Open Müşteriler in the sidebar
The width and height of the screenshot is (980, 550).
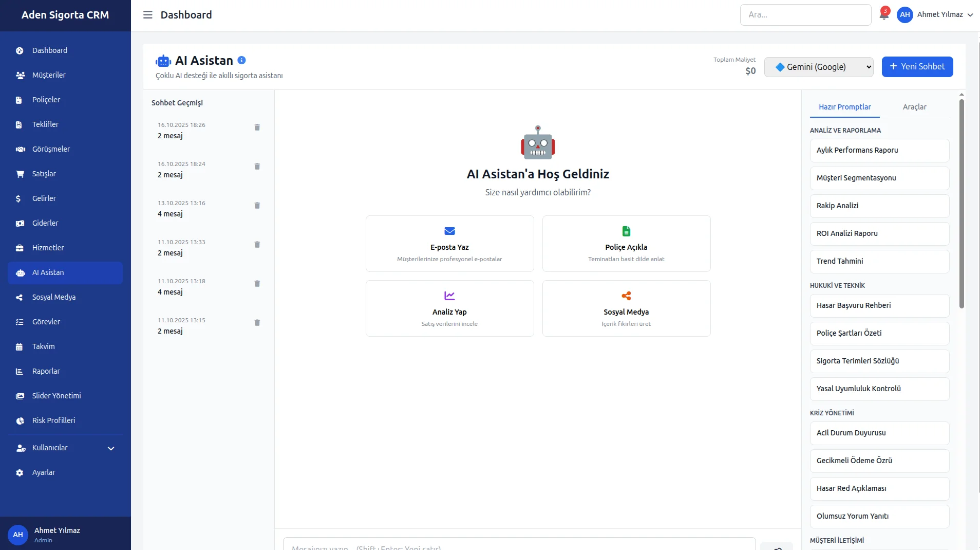[49, 75]
